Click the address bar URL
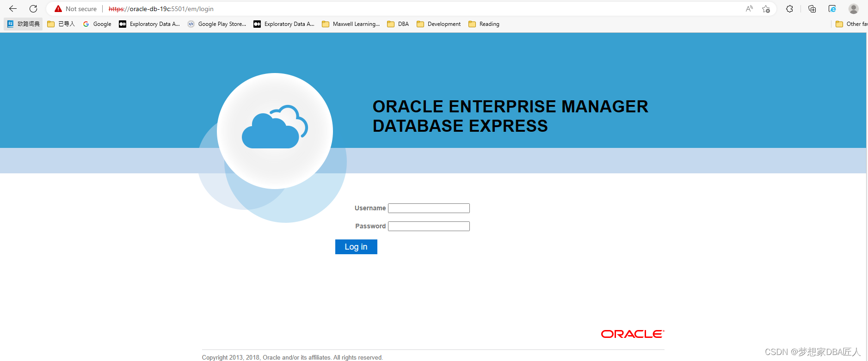 click(x=161, y=9)
